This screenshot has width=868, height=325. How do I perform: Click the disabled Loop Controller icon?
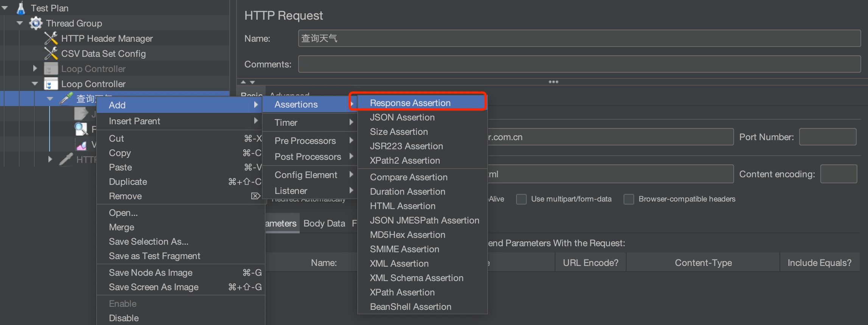point(51,69)
